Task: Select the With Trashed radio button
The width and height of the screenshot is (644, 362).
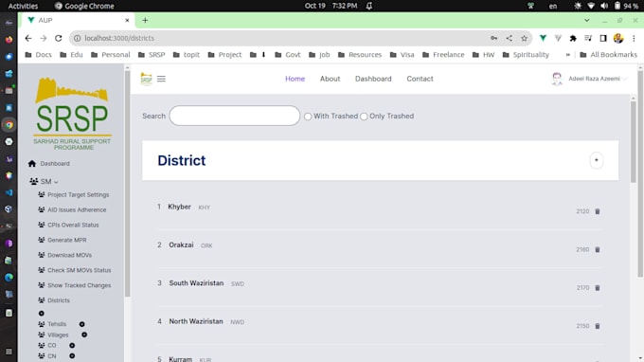Action: (308, 117)
